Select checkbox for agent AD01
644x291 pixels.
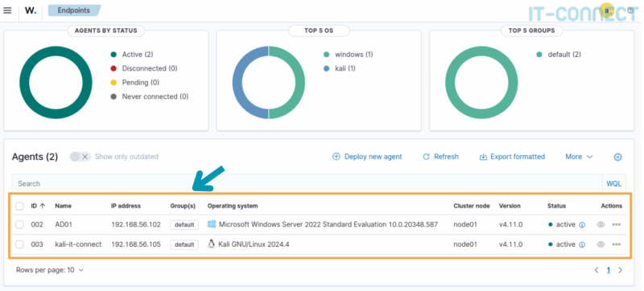tap(19, 224)
